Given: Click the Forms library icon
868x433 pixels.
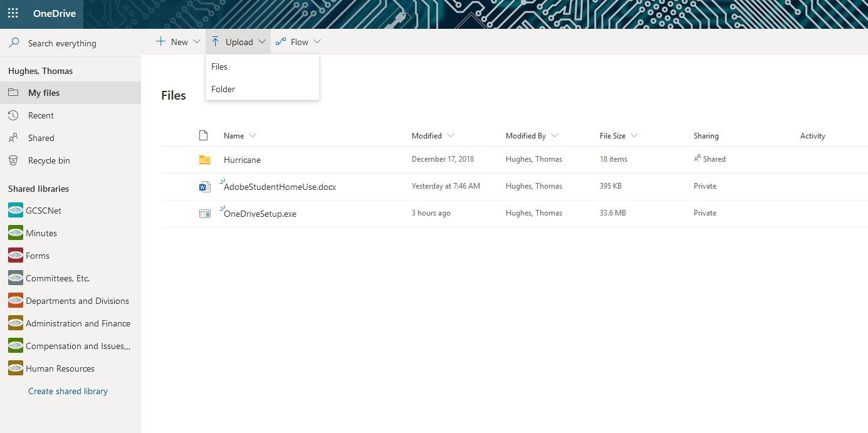Looking at the screenshot, I should pos(16,256).
